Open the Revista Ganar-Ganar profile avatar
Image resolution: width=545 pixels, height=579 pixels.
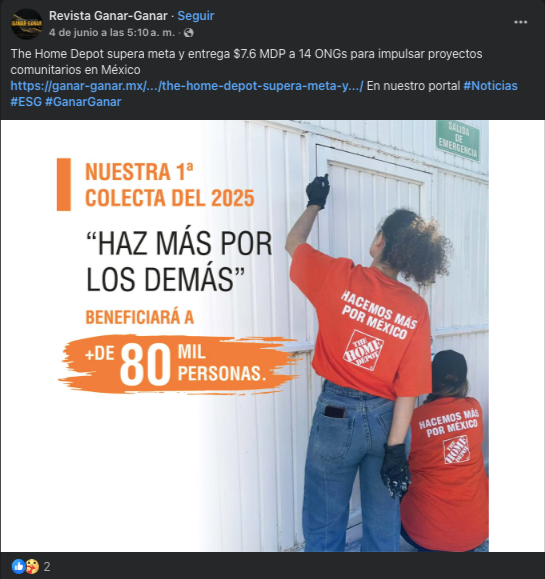click(27, 24)
